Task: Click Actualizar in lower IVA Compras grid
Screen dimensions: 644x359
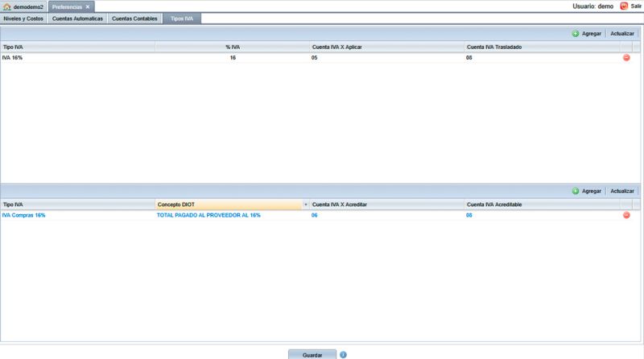Action: pyautogui.click(x=621, y=191)
